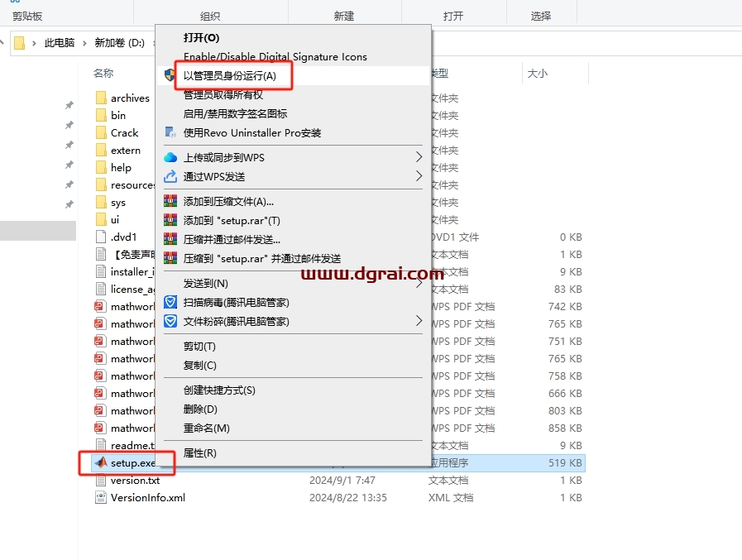Click the pin icon beside archives folder
The height and width of the screenshot is (560, 742).
[x=69, y=106]
